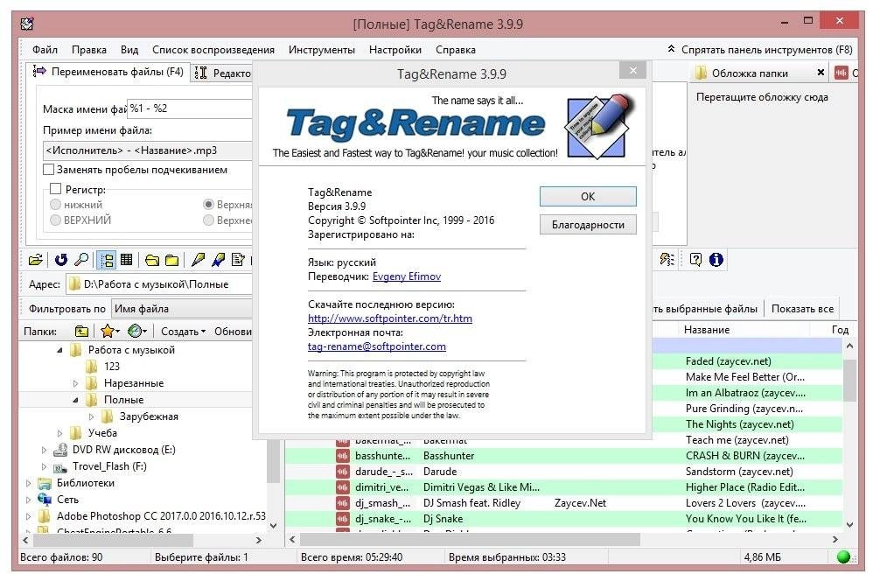
Task: Toggle the folder tree view icon
Action: click(x=106, y=260)
